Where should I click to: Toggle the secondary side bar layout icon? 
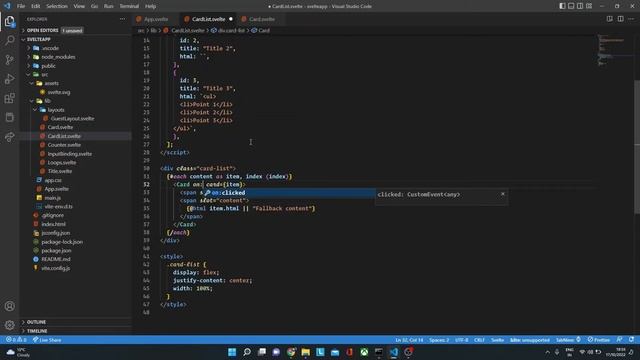tap(580, 6)
